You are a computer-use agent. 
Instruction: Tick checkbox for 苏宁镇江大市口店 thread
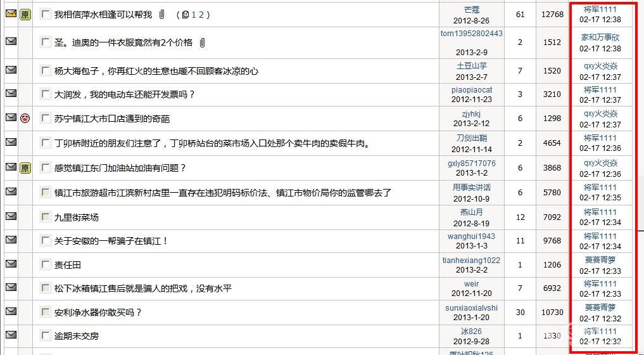point(45,119)
